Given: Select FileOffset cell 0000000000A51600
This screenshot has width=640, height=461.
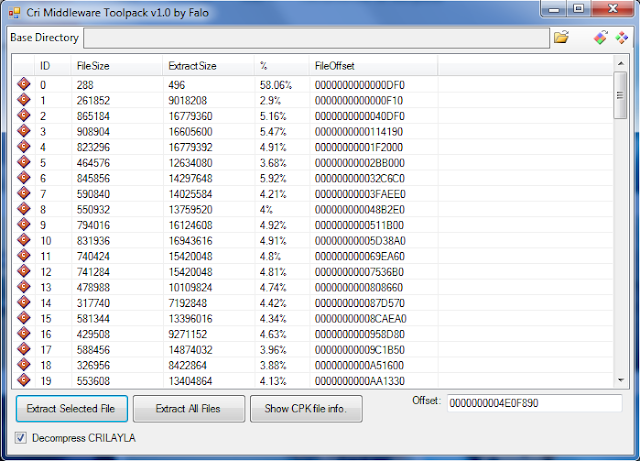Looking at the screenshot, I should coord(359,365).
